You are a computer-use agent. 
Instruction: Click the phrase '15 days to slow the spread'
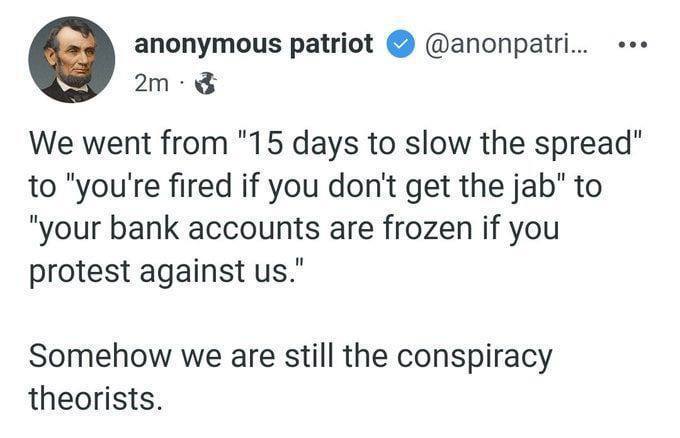(x=435, y=144)
